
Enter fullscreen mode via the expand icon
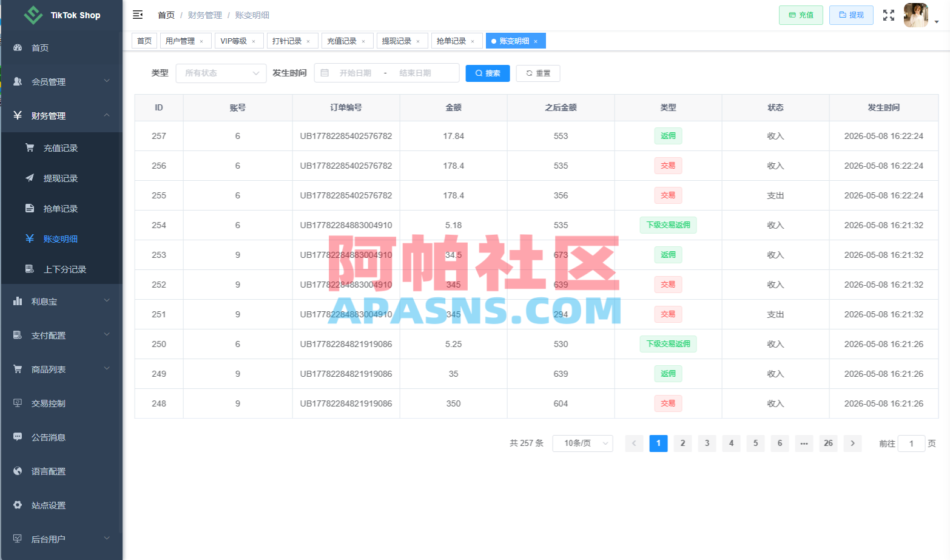pos(888,15)
